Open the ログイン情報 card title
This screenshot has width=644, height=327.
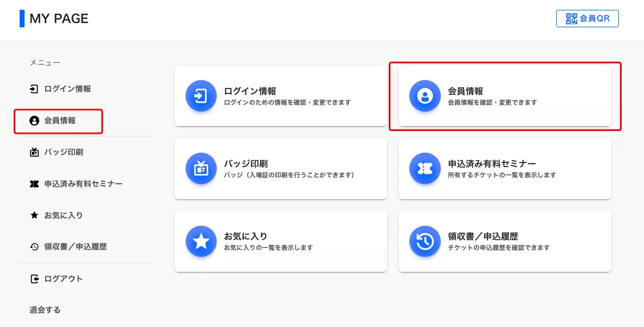pyautogui.click(x=250, y=91)
